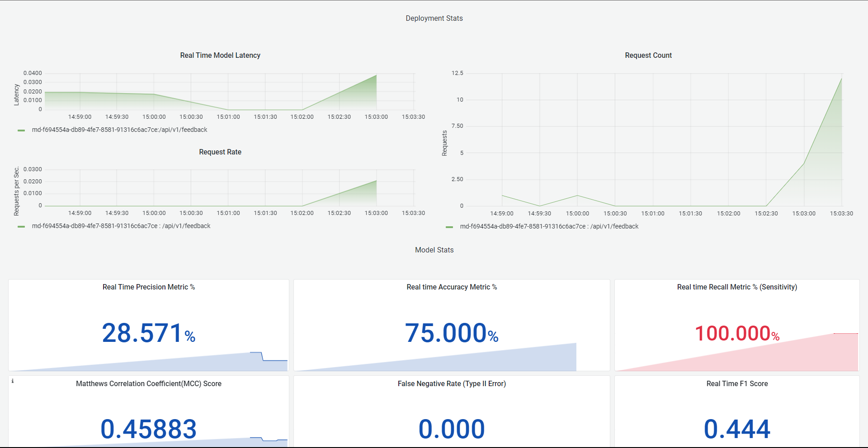Click the 28.571% precision value
The image size is (868, 448).
pyautogui.click(x=149, y=333)
